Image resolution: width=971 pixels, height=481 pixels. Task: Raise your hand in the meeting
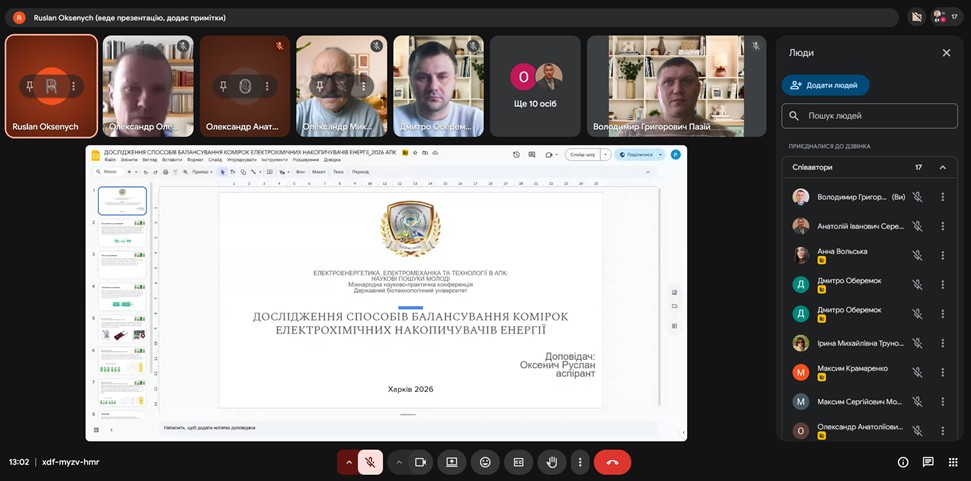click(550, 462)
